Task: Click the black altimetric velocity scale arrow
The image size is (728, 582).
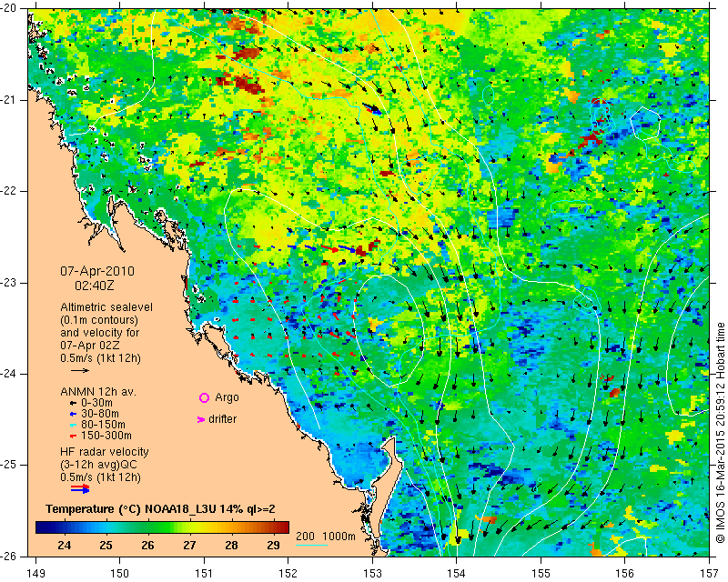Action: 80,370
